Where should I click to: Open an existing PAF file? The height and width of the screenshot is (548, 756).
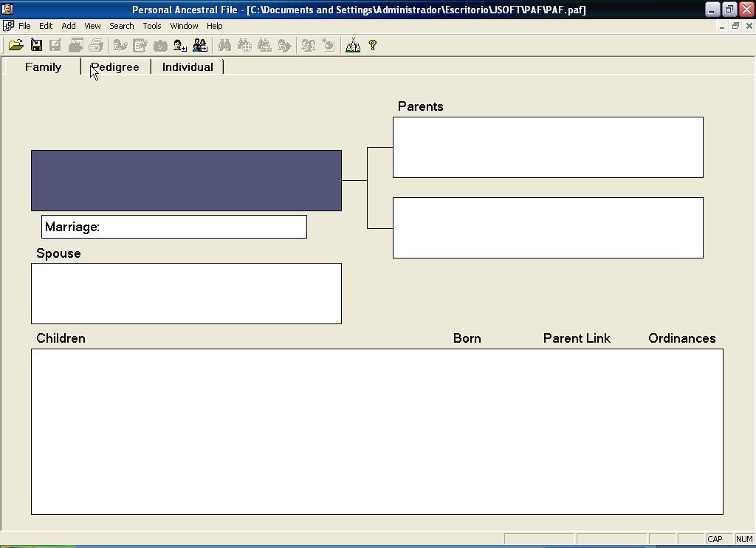(16, 45)
